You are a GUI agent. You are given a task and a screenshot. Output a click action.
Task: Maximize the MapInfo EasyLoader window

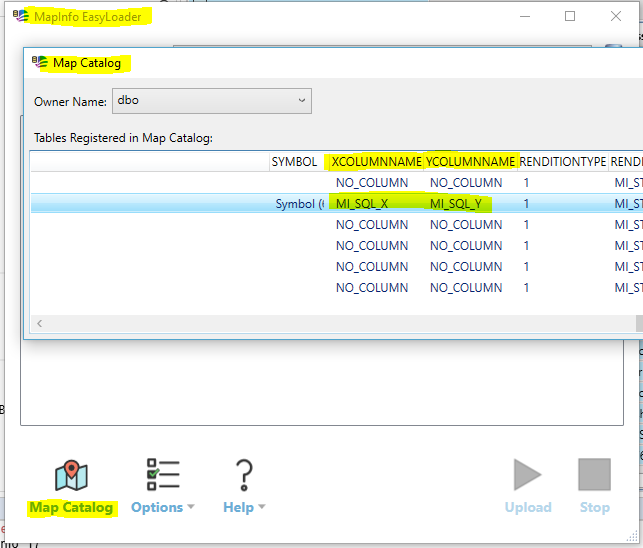pyautogui.click(x=570, y=16)
